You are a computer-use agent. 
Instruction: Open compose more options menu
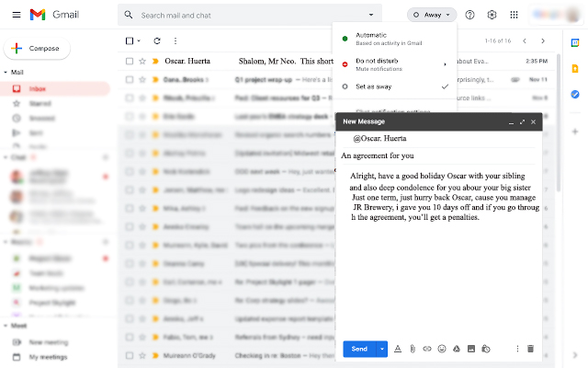[517, 349]
